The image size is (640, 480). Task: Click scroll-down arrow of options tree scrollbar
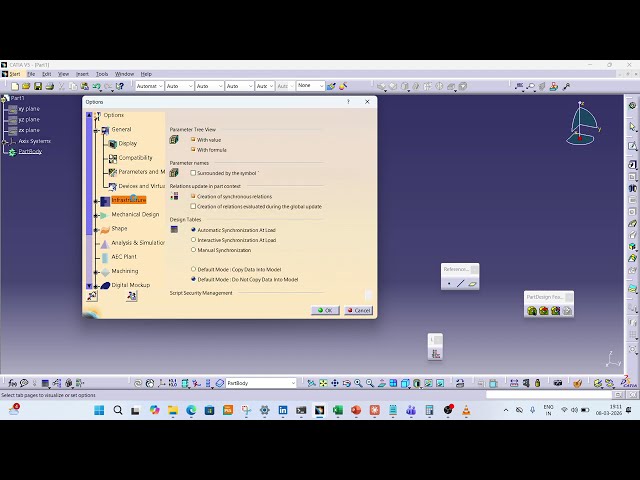(x=89, y=286)
